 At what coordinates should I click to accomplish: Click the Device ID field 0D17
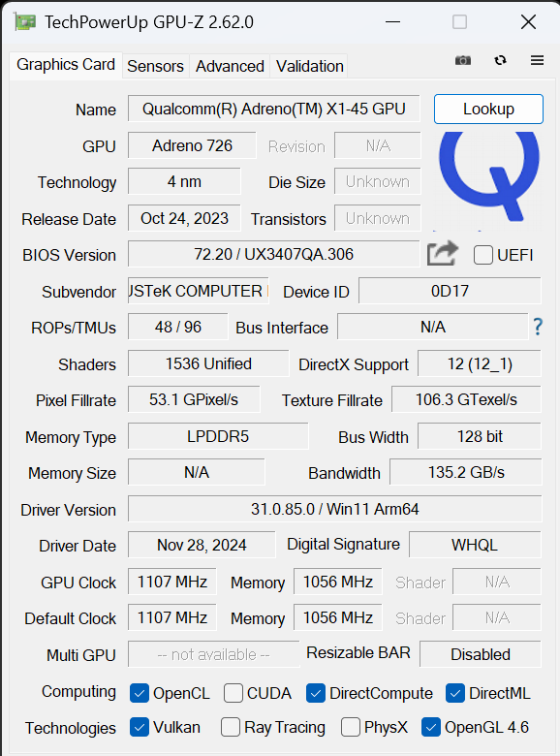pos(450,291)
